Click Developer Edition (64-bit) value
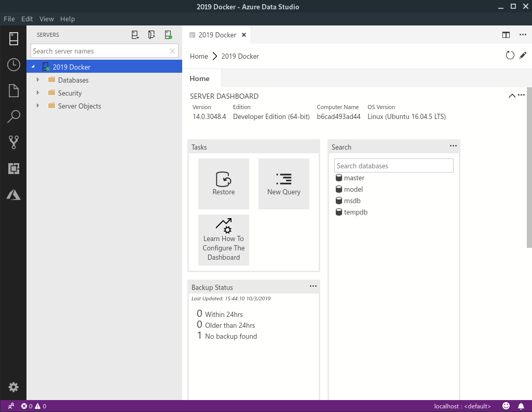Viewport: 532px width, 412px height. 271,116
